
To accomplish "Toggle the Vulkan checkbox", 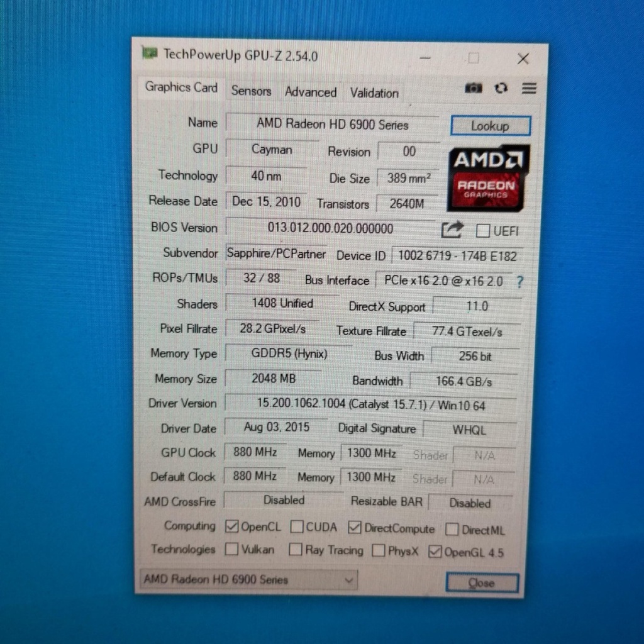I will click(x=231, y=548).
